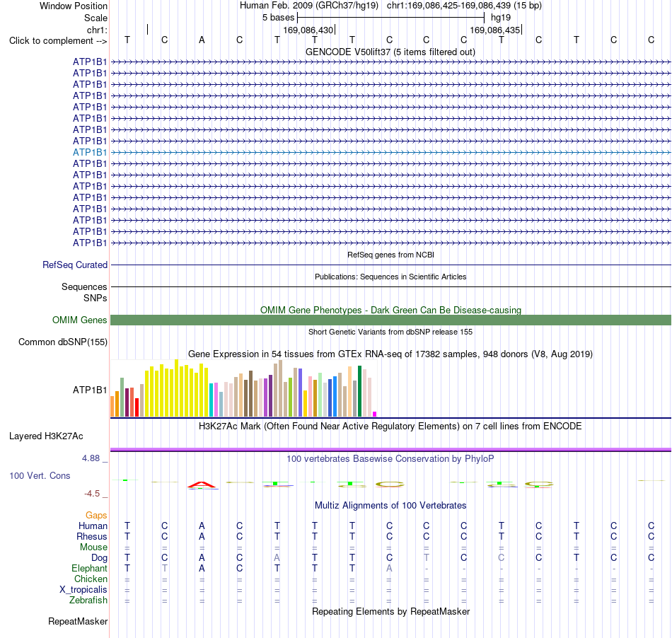Click the purple H3K27Ac signal bar
The image size is (672, 638).
(x=391, y=449)
